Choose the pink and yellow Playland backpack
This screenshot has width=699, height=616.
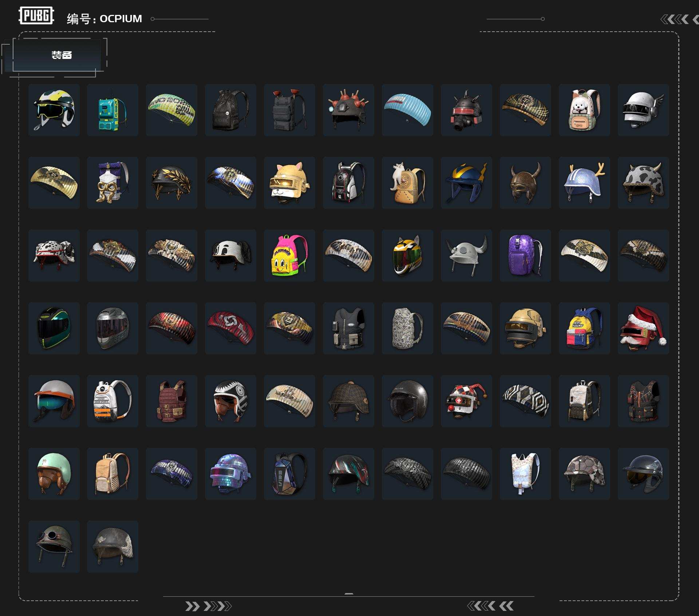(x=289, y=255)
